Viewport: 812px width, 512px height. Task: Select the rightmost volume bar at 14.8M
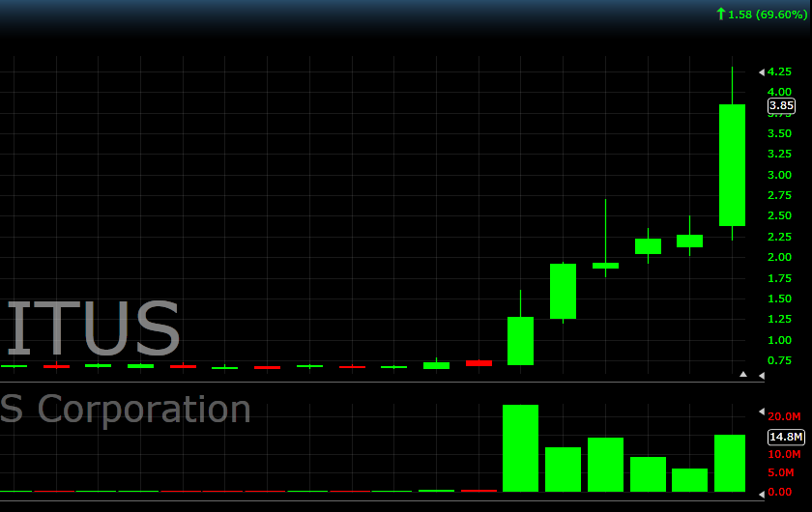click(730, 464)
